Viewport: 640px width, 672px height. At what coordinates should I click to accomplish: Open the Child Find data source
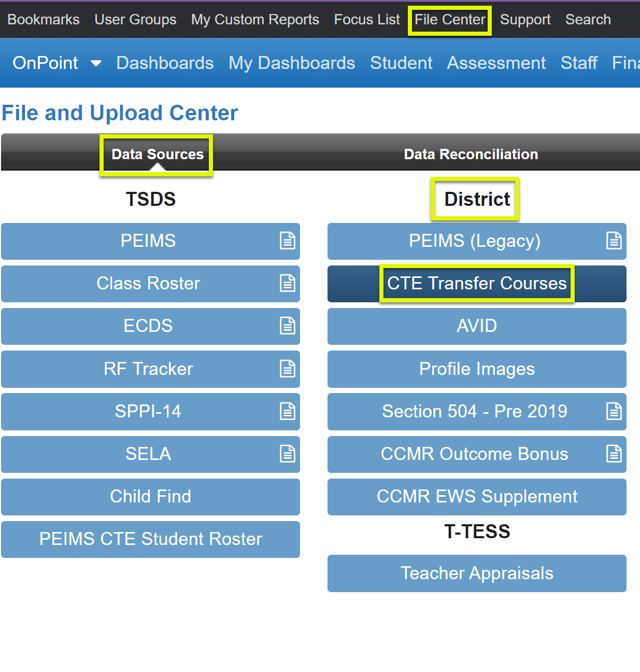[x=150, y=496]
